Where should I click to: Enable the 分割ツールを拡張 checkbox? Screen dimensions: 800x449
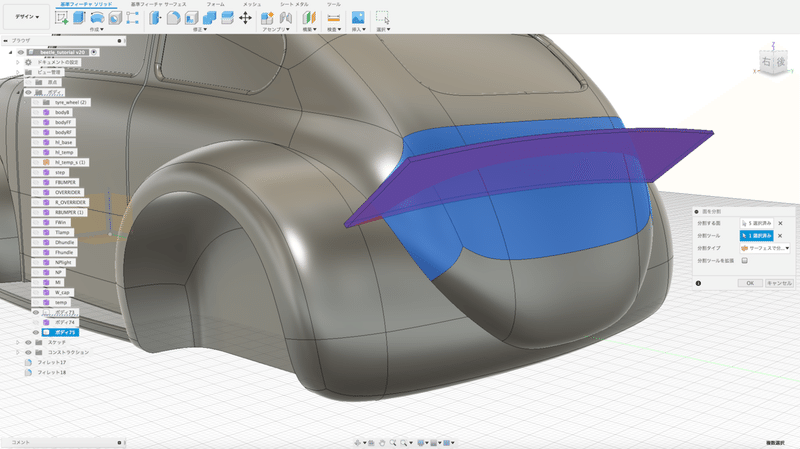744,261
